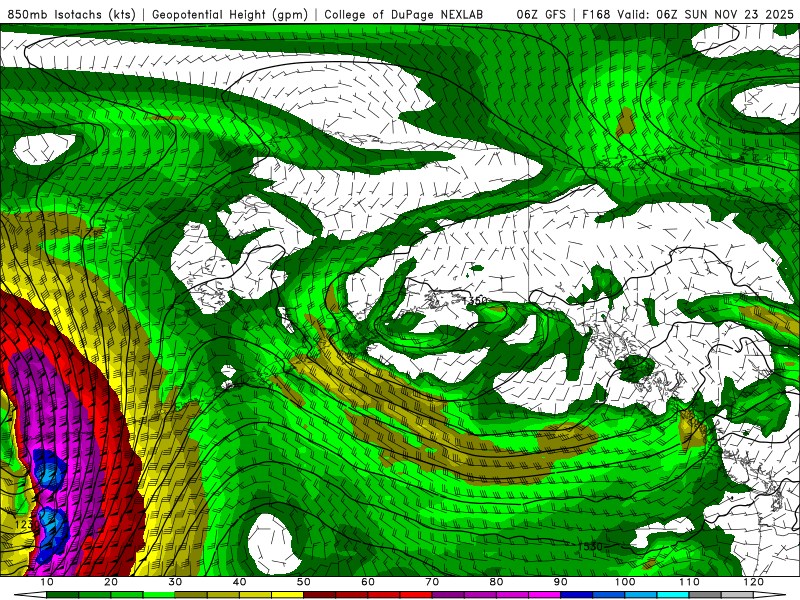
Task: Click the 'College of DuPage NEXLAB' label
Action: pos(404,14)
